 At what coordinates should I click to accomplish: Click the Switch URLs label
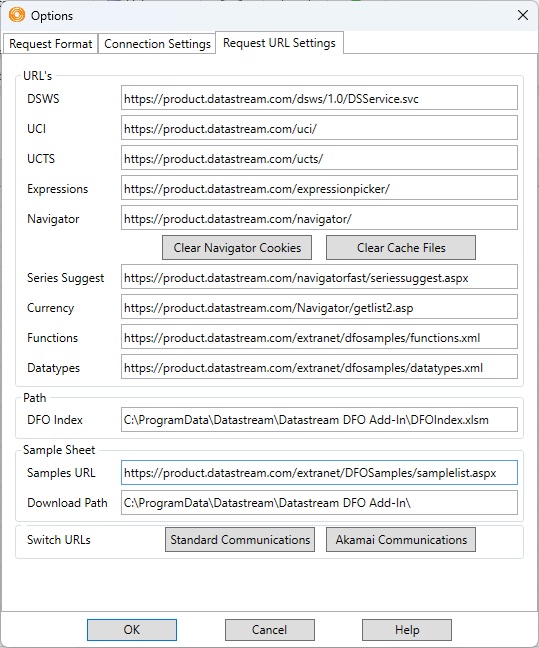point(59,540)
